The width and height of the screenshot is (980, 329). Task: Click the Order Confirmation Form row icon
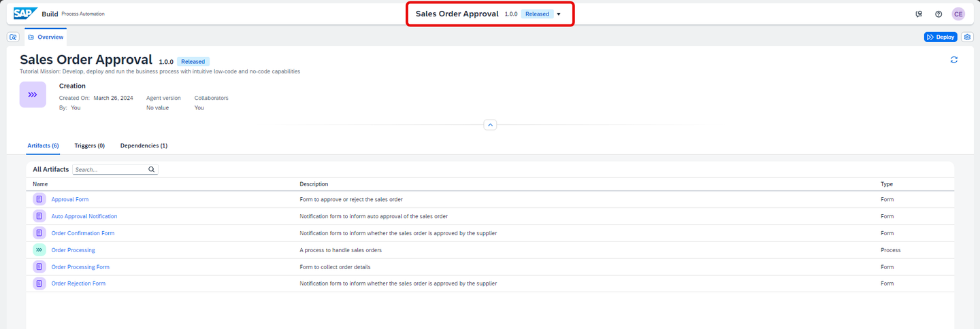click(39, 233)
